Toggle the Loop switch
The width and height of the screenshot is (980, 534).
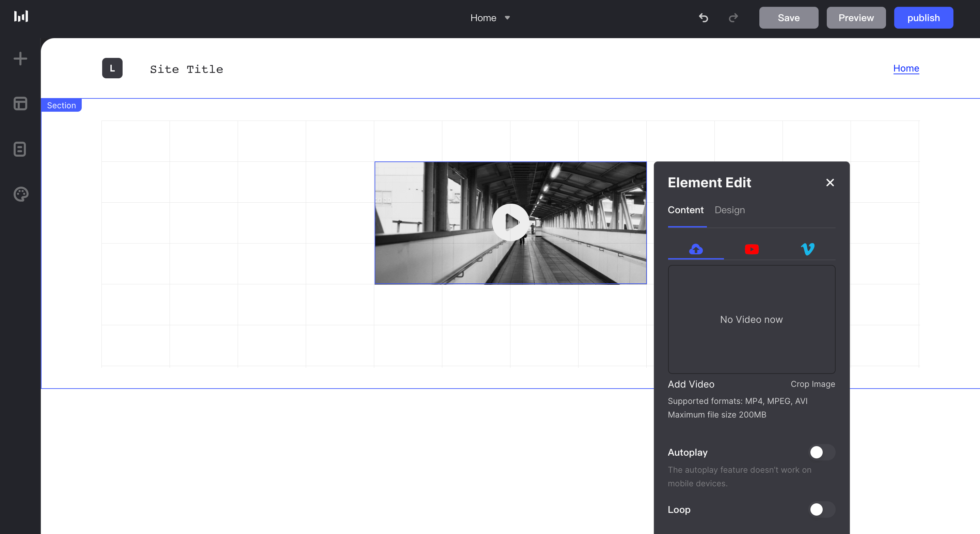[x=822, y=509]
